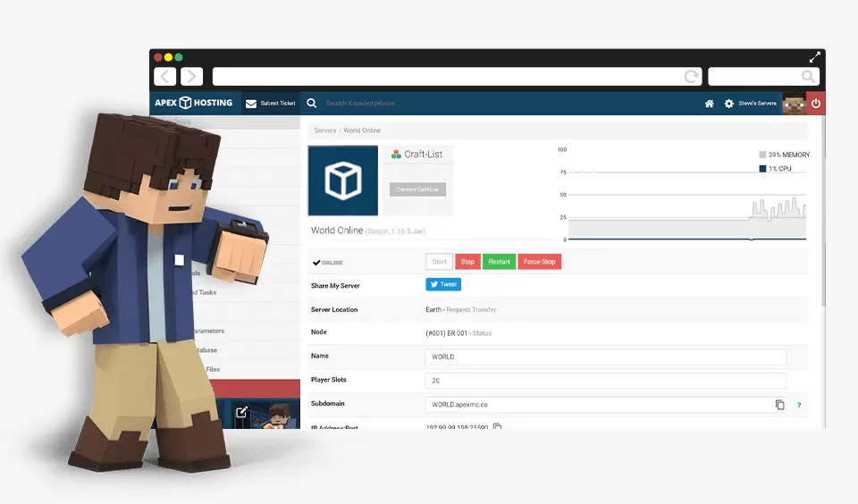858x504 pixels.
Task: Click the Request Transfer link
Action: pyautogui.click(x=471, y=310)
